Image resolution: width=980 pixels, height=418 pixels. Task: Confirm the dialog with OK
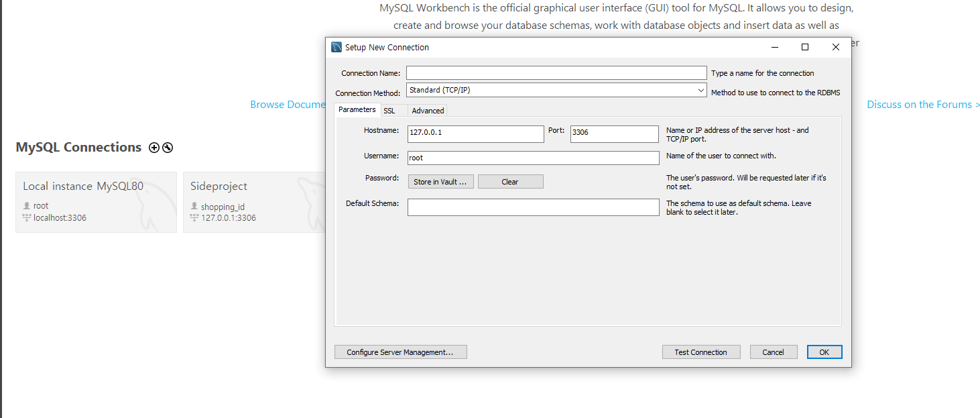coord(824,352)
